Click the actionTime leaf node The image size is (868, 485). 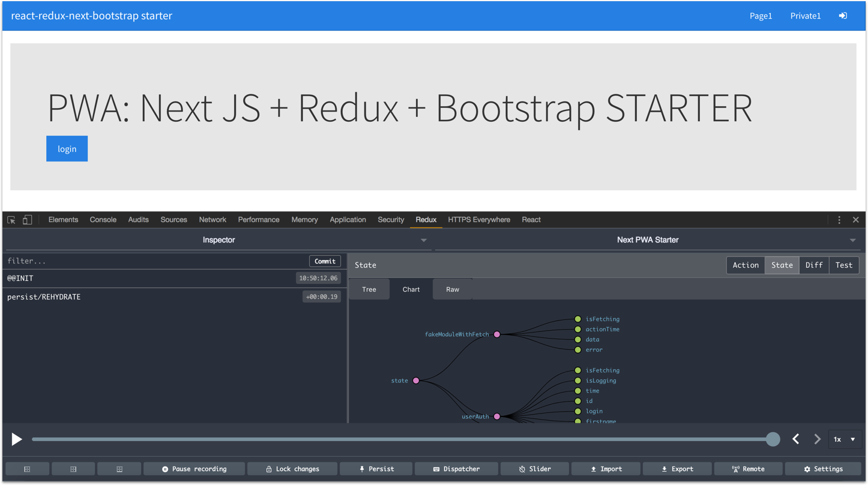[578, 330]
